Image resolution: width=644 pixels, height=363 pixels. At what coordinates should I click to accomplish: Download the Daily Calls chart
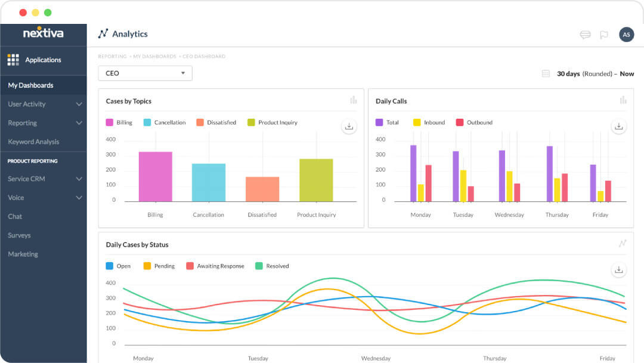618,127
